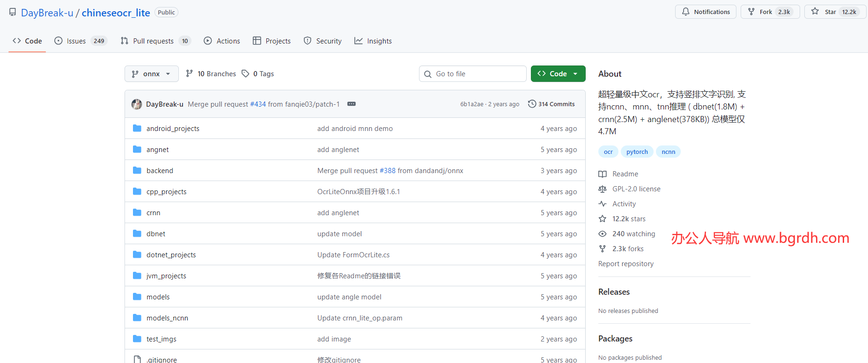Click Report repository
This screenshot has width=868, height=363.
point(626,264)
